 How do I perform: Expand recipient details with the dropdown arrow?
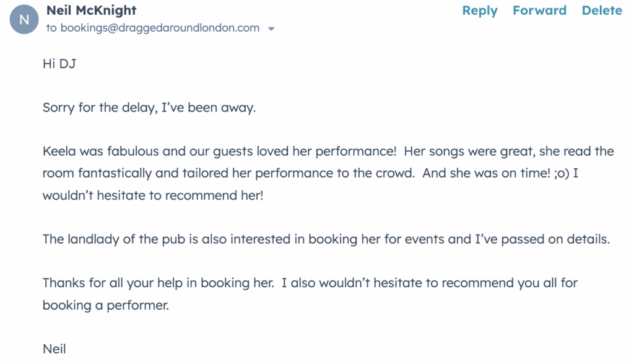(x=271, y=28)
